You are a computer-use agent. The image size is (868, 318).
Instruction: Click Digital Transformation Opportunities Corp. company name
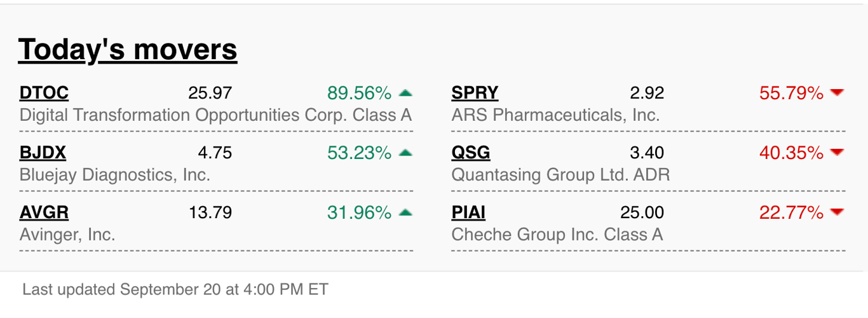pyautogui.click(x=216, y=115)
